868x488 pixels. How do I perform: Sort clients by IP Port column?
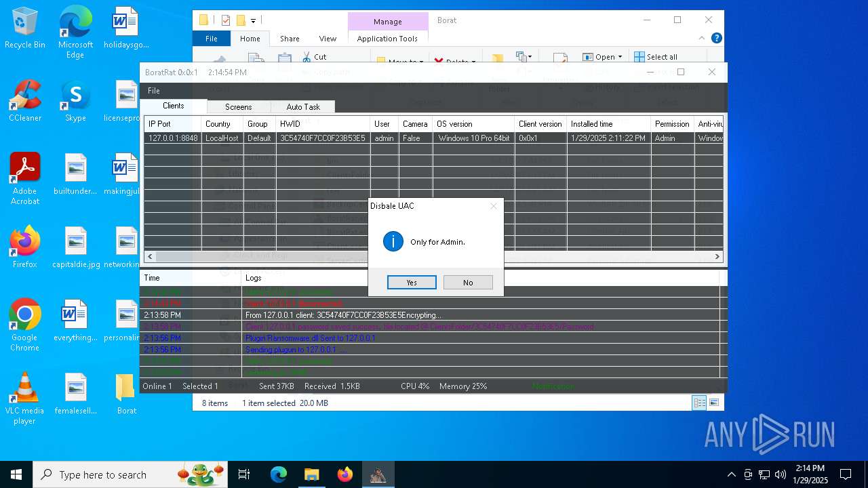click(x=172, y=124)
